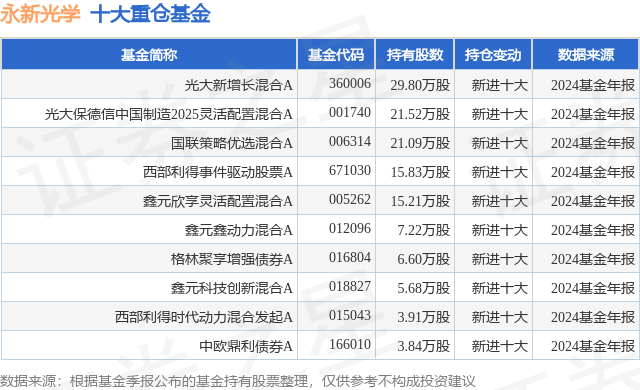Select fund 西部利得事件驱动股票A

pyautogui.click(x=218, y=172)
